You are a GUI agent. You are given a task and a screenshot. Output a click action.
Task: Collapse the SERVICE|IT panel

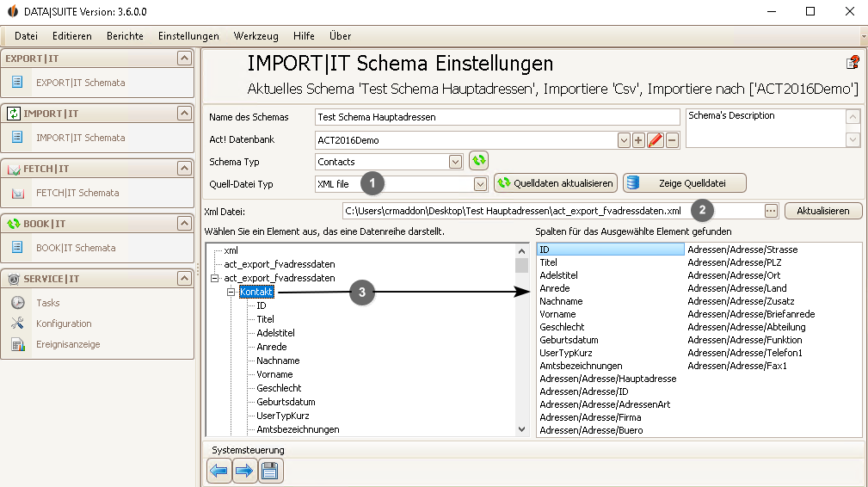click(184, 278)
